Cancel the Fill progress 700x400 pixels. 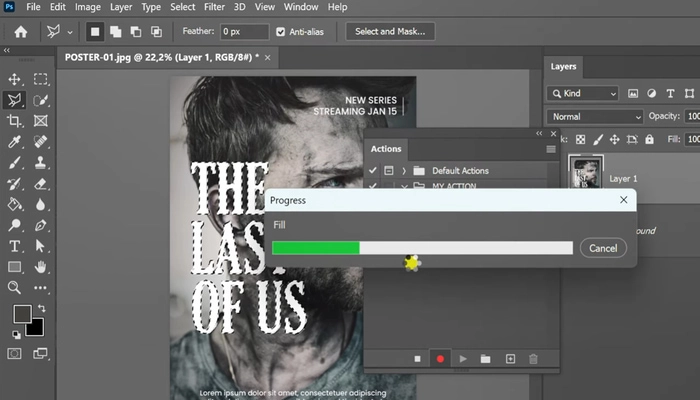click(603, 248)
